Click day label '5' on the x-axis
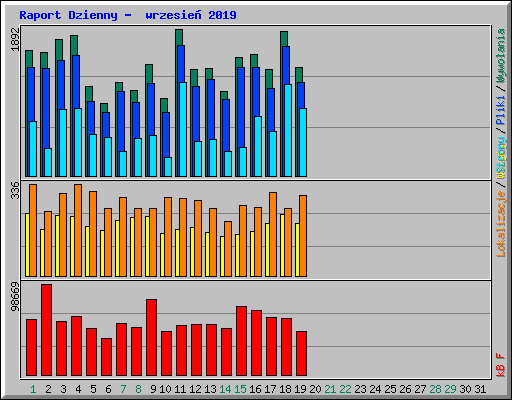 coord(93,389)
